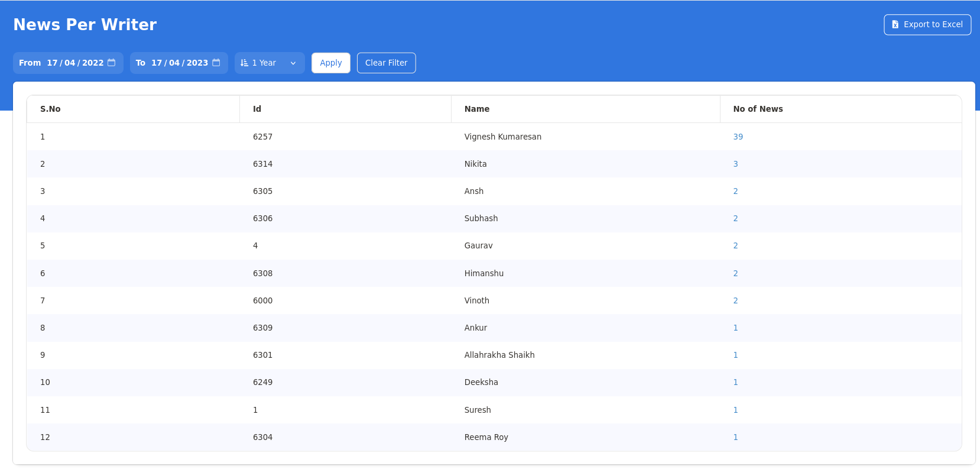Click the To date input field
This screenshot has width=980, height=469.
tap(179, 63)
